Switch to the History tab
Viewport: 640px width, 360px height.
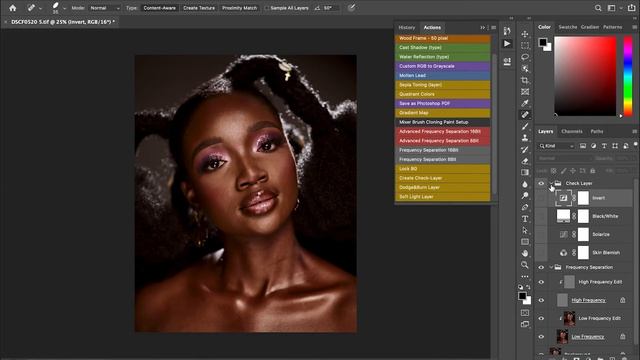pyautogui.click(x=407, y=27)
